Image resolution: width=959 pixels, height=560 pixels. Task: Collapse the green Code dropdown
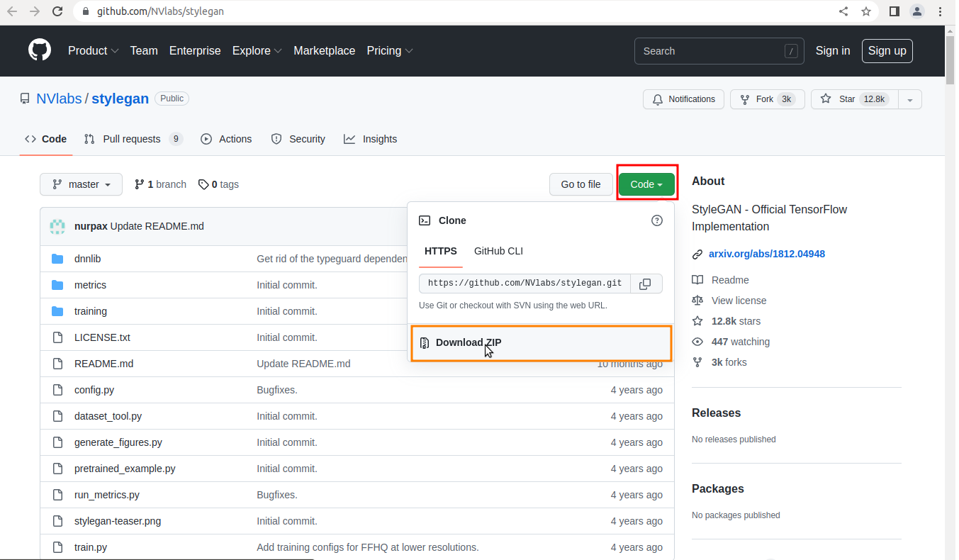pos(646,184)
